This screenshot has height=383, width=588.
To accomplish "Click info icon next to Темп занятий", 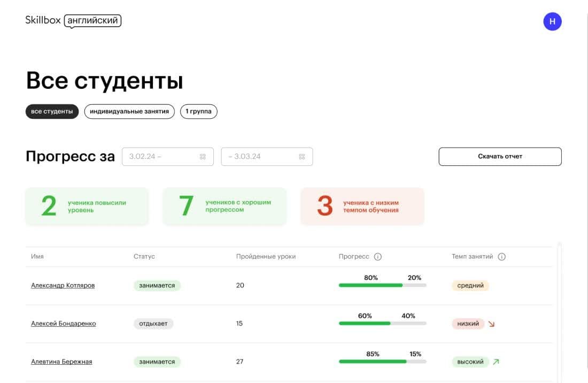I will coord(501,257).
